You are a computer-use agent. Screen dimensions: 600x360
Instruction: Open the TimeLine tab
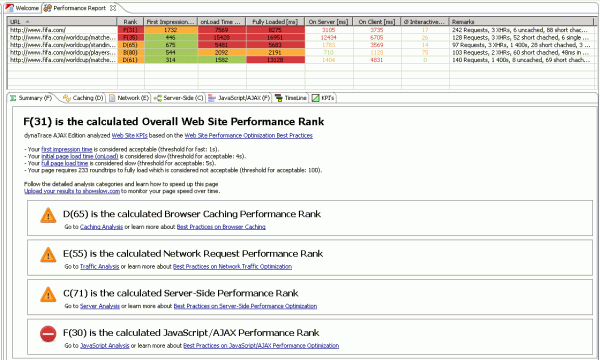[291, 98]
